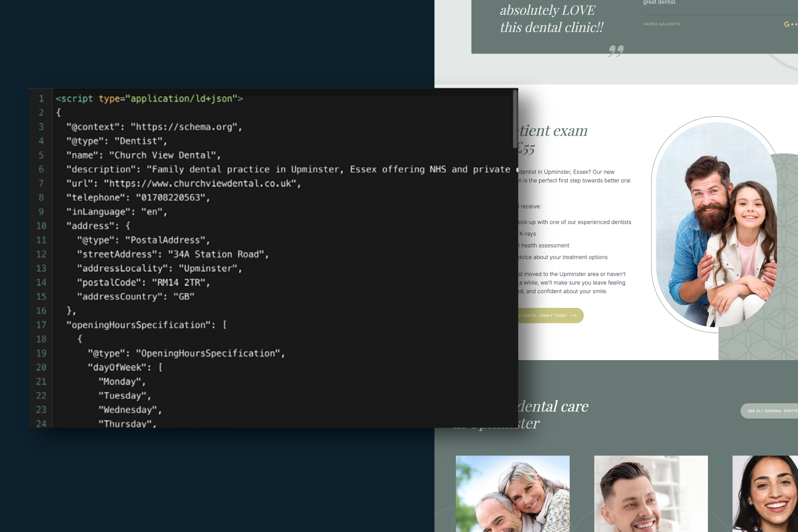Screen dimensions: 798x532
Task: Select the "name": "Church View Dental" line
Action: pyautogui.click(x=143, y=155)
